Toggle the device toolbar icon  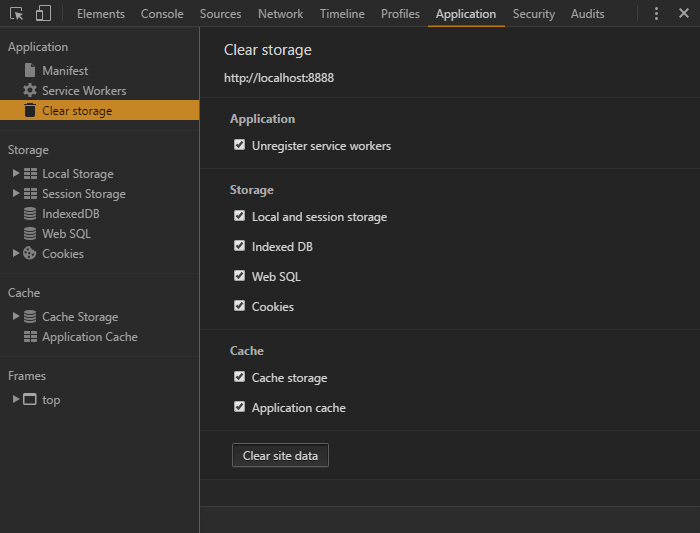[x=43, y=14]
